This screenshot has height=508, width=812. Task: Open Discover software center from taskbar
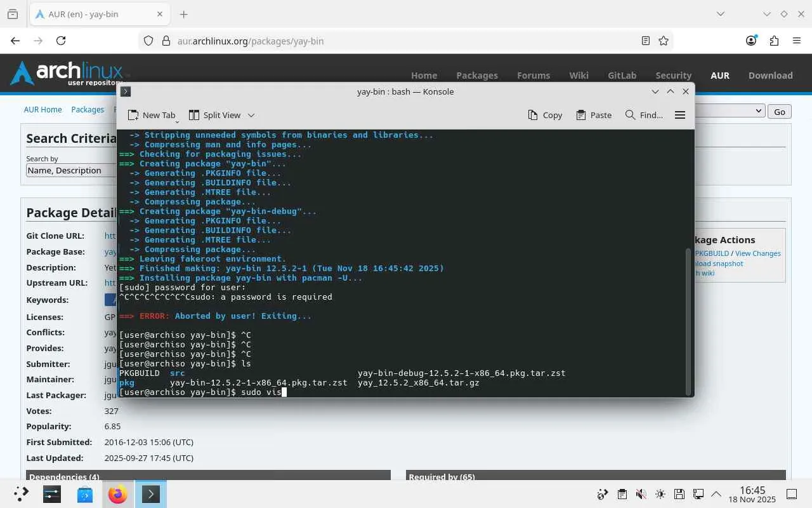85,494
